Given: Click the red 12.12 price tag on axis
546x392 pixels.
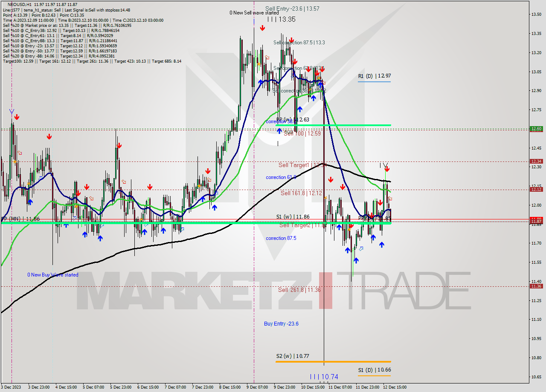Looking at the screenshot, I should coord(536,189).
